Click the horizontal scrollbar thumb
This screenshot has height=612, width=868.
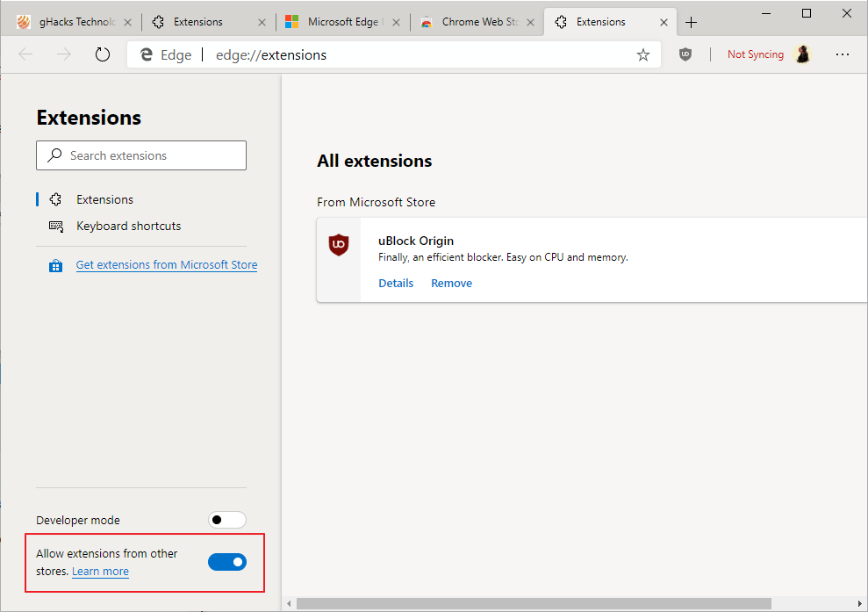point(534,603)
